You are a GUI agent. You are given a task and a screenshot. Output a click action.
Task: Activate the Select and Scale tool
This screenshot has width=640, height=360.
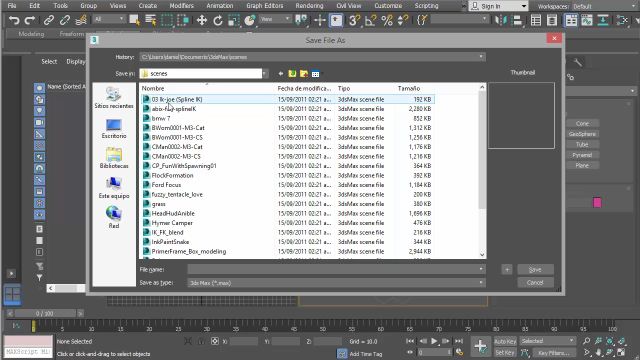click(x=233, y=20)
